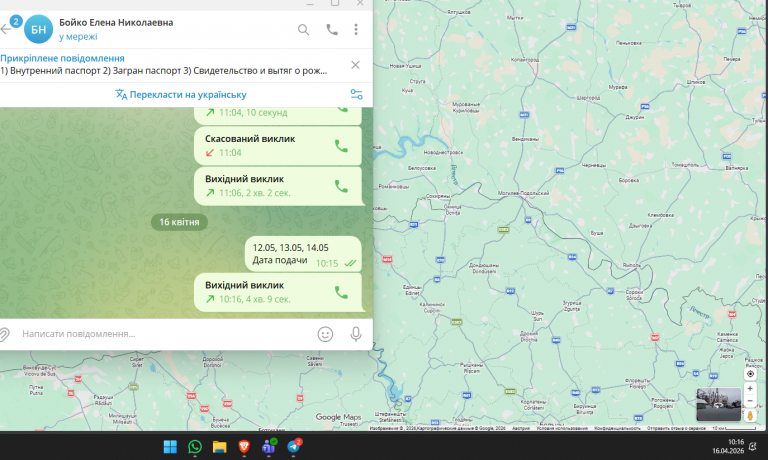This screenshot has height=460, width=768.
Task: Open WhatsApp from the taskbar
Action: [195, 447]
